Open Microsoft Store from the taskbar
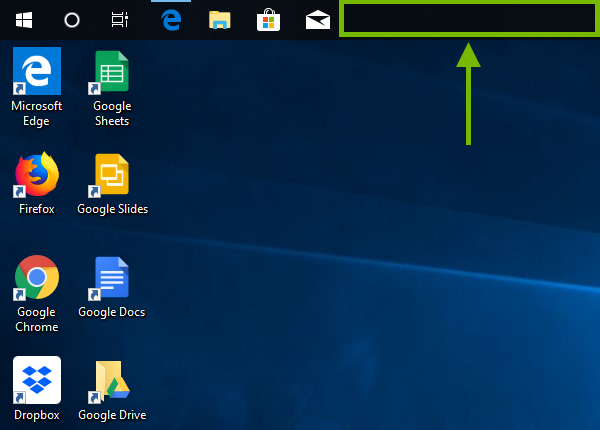The width and height of the screenshot is (600, 430). [268, 20]
